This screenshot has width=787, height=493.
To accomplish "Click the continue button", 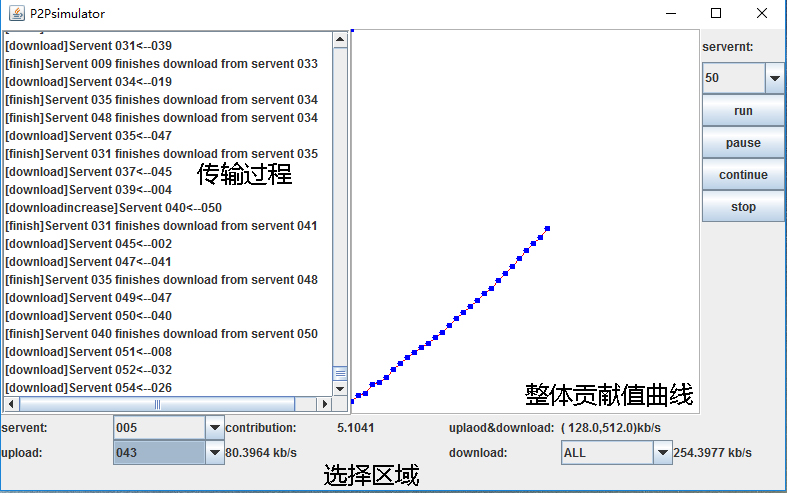I will 743,175.
